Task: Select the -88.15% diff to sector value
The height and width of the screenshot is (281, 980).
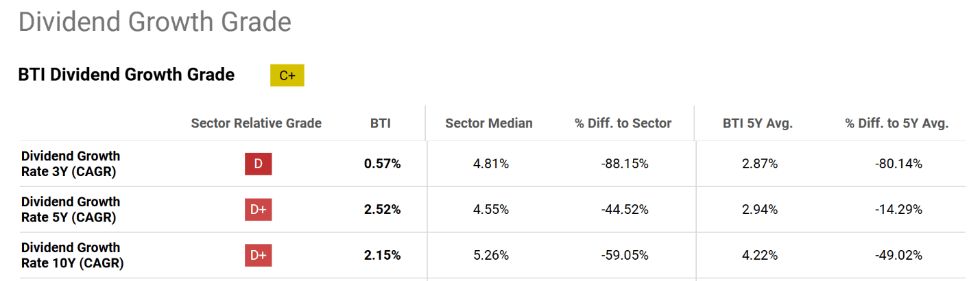Action: (623, 164)
